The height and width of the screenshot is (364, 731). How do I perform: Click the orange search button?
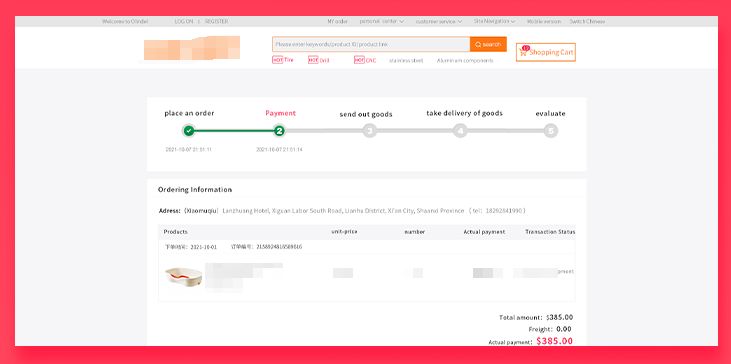[488, 44]
